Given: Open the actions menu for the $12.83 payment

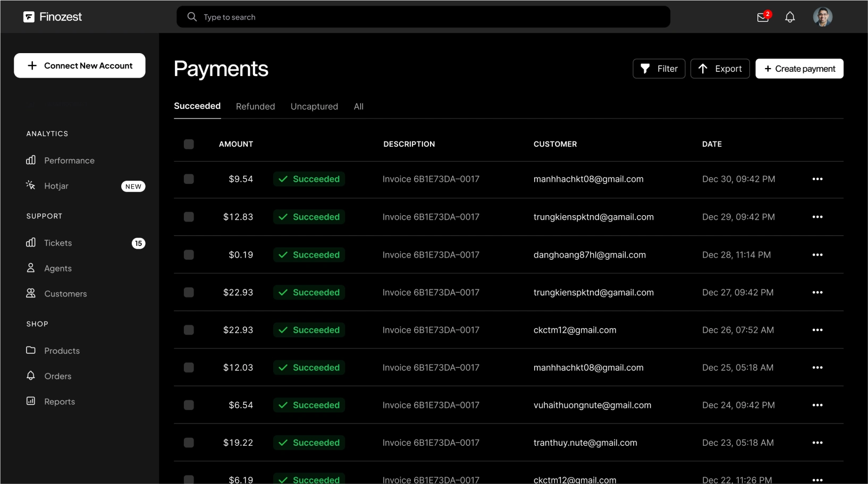Looking at the screenshot, I should point(818,217).
